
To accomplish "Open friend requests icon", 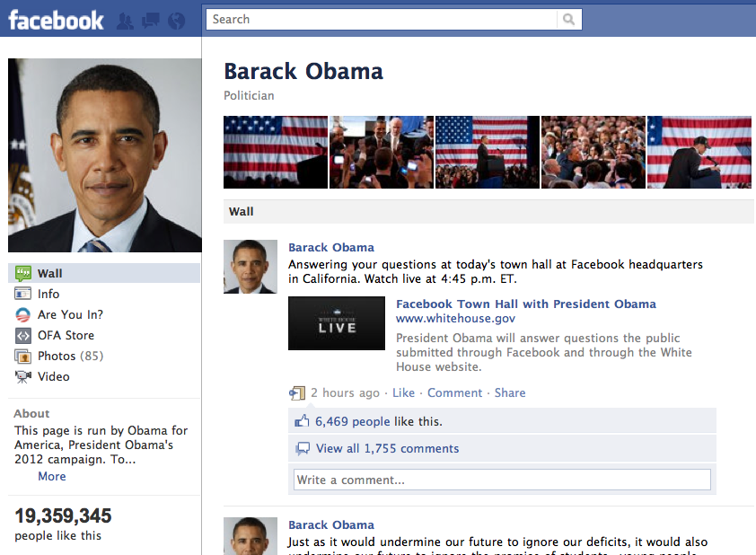I will pos(126,21).
